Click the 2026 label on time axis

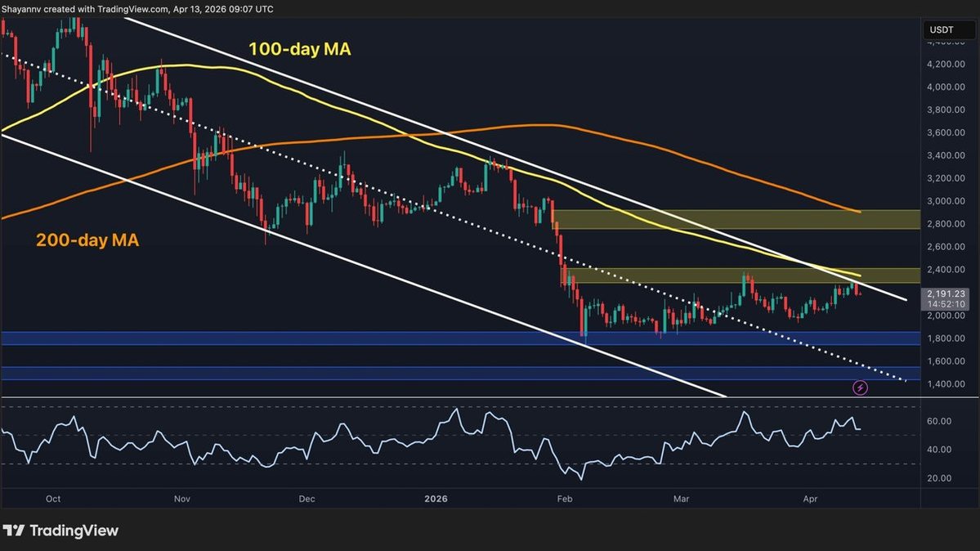437,498
